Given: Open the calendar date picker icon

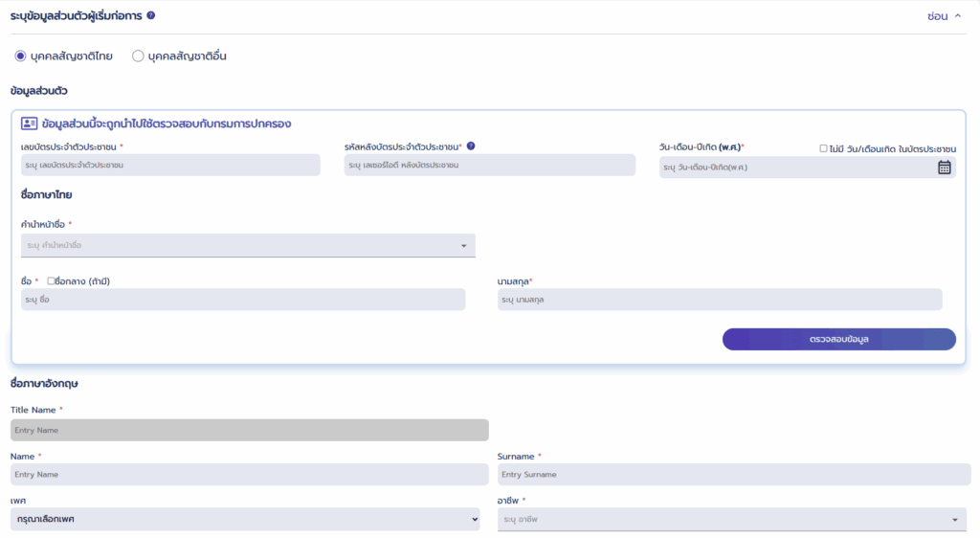Looking at the screenshot, I should [x=944, y=168].
